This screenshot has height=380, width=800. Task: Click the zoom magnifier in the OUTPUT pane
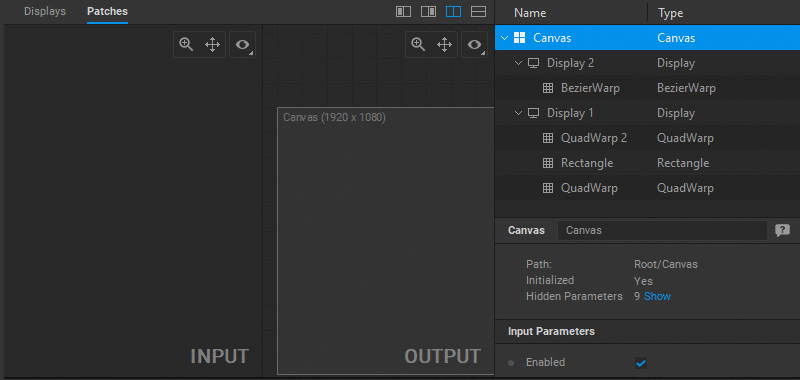(x=418, y=44)
